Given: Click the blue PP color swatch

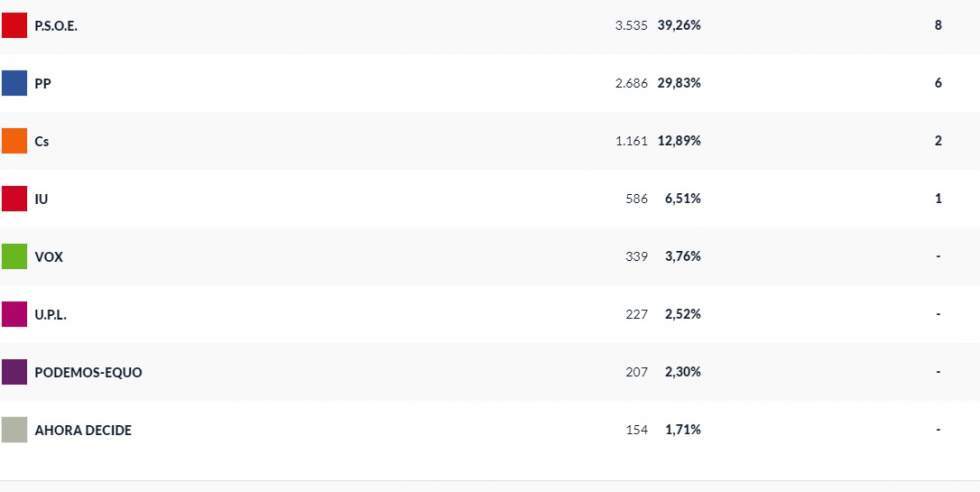Looking at the screenshot, I should (x=14, y=83).
